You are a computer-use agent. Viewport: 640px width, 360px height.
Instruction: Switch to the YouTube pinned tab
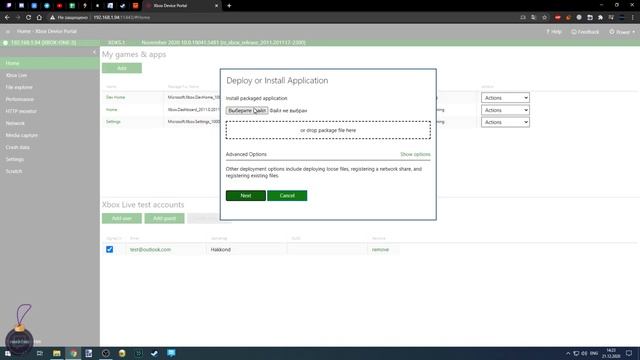pyautogui.click(x=59, y=6)
